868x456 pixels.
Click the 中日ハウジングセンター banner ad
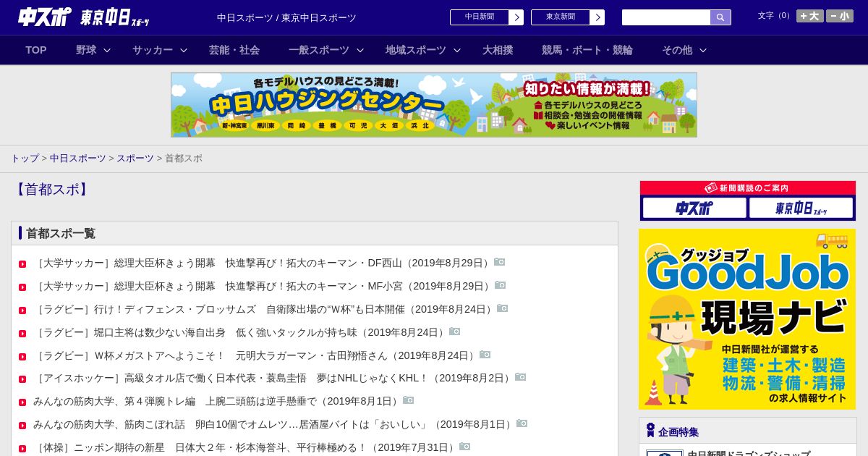pos(434,105)
